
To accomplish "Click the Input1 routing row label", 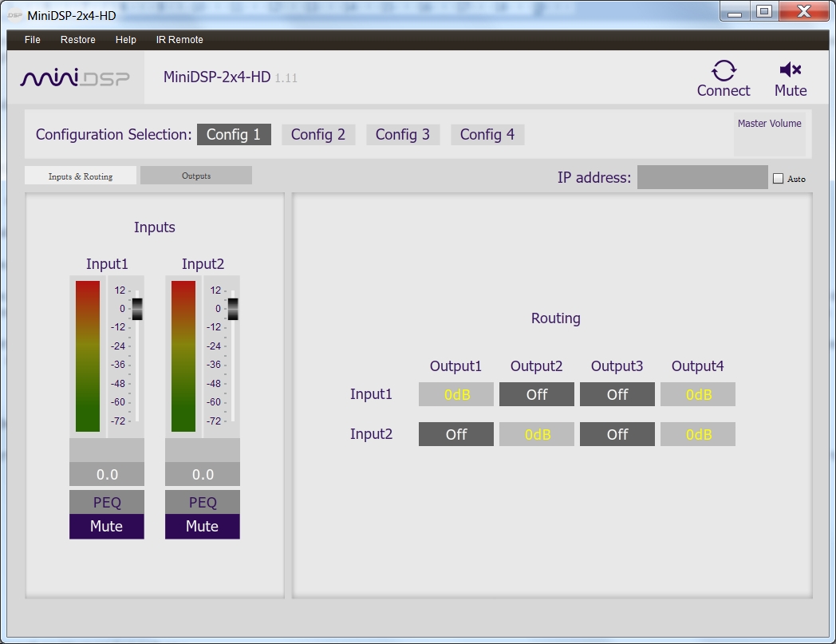I will [371, 394].
